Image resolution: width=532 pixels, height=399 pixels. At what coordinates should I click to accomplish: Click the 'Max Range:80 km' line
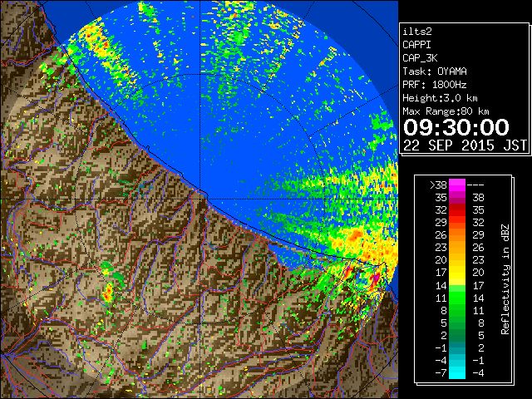(x=446, y=111)
